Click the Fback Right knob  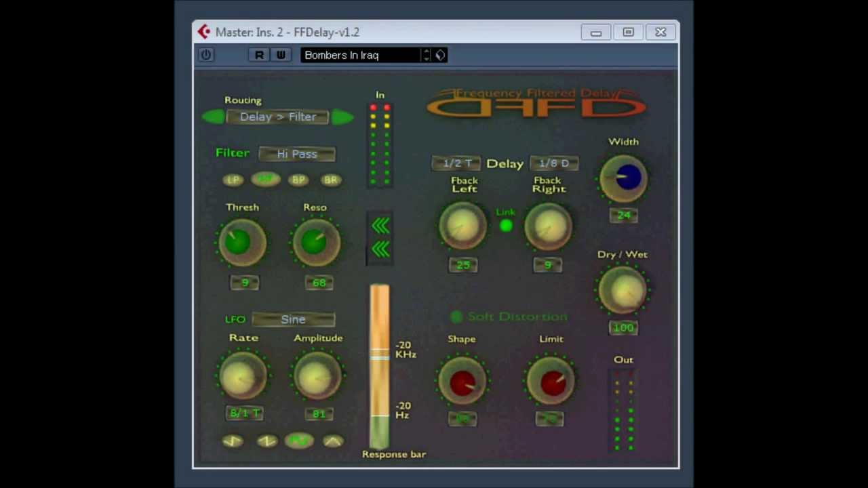tap(548, 226)
